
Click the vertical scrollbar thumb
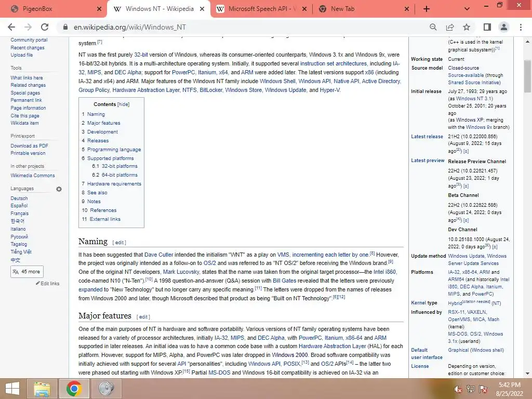tap(528, 76)
